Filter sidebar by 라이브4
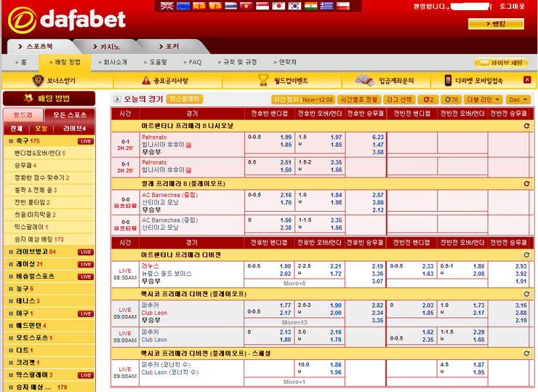 click(x=74, y=129)
